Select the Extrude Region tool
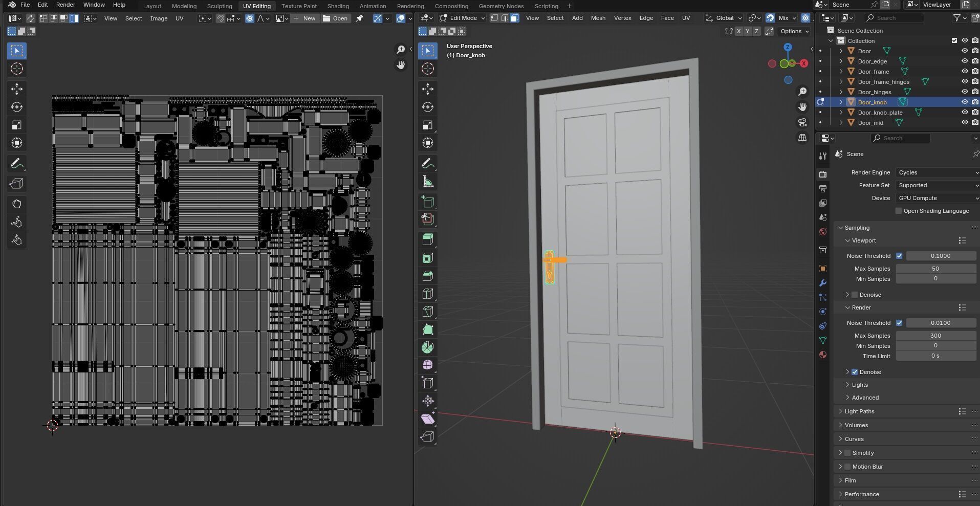This screenshot has width=980, height=506. (x=428, y=239)
